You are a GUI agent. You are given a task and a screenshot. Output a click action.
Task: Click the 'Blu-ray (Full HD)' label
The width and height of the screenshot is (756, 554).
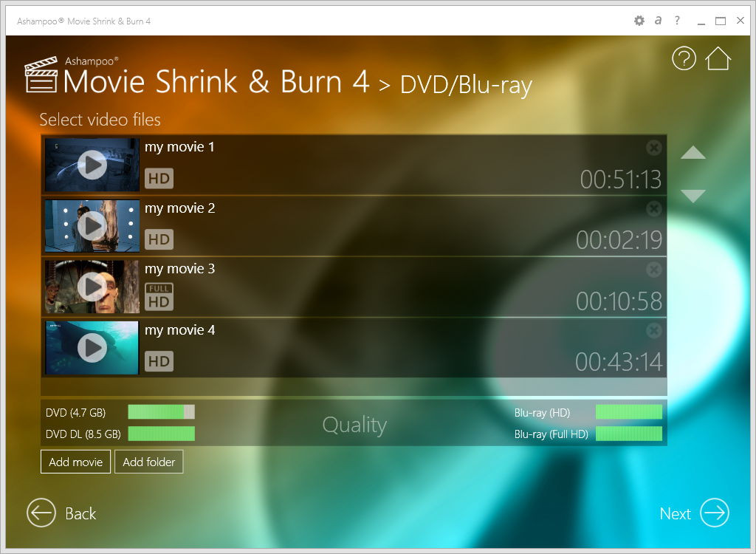click(551, 434)
